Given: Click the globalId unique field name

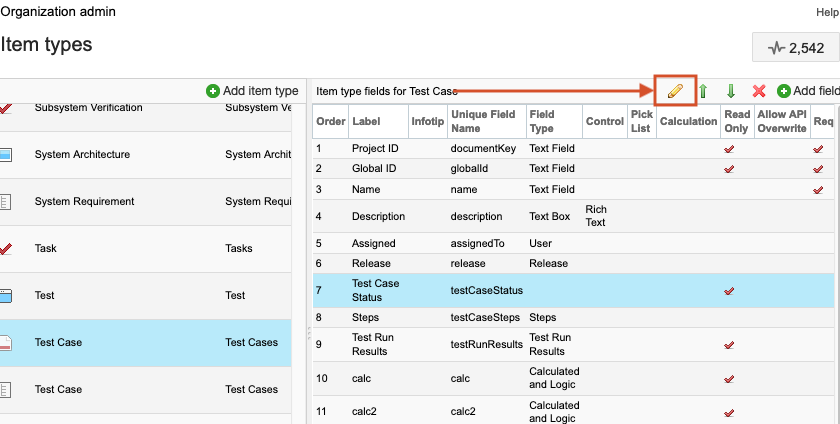Looking at the screenshot, I should 469,169.
